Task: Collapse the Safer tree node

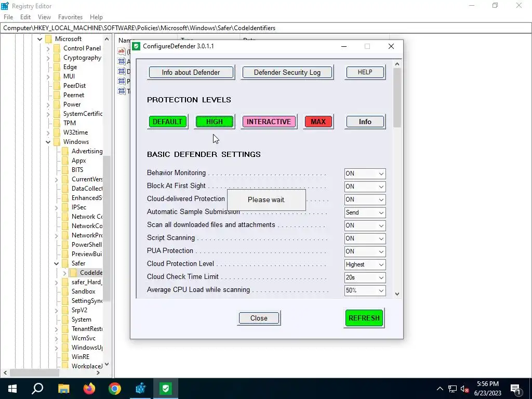Action: coord(56,263)
